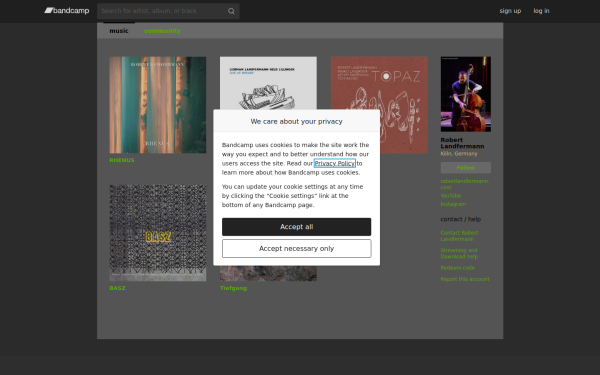Choose Accept necessary only
The image size is (600, 375).
(297, 248)
